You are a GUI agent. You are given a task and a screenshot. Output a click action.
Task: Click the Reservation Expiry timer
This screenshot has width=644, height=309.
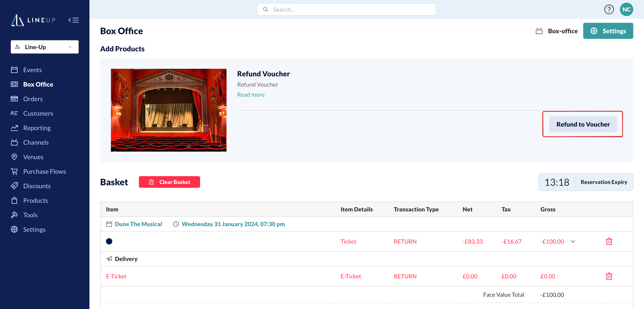(x=585, y=182)
